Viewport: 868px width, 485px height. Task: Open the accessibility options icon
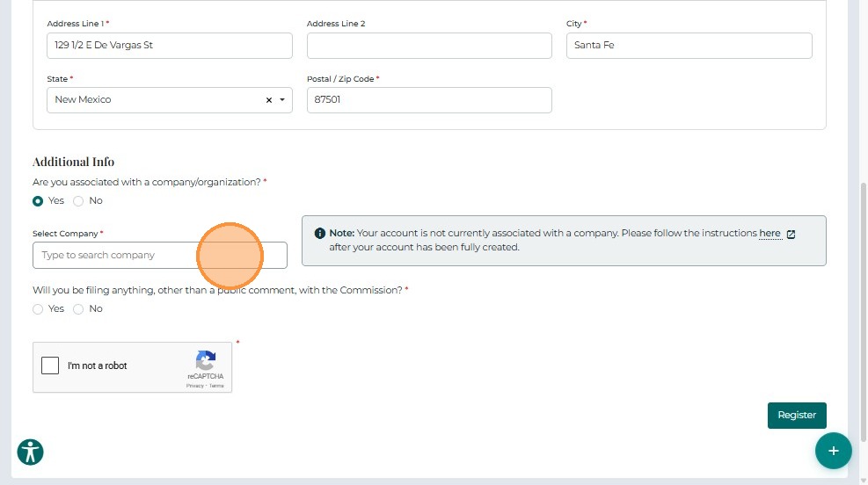pyautogui.click(x=31, y=452)
